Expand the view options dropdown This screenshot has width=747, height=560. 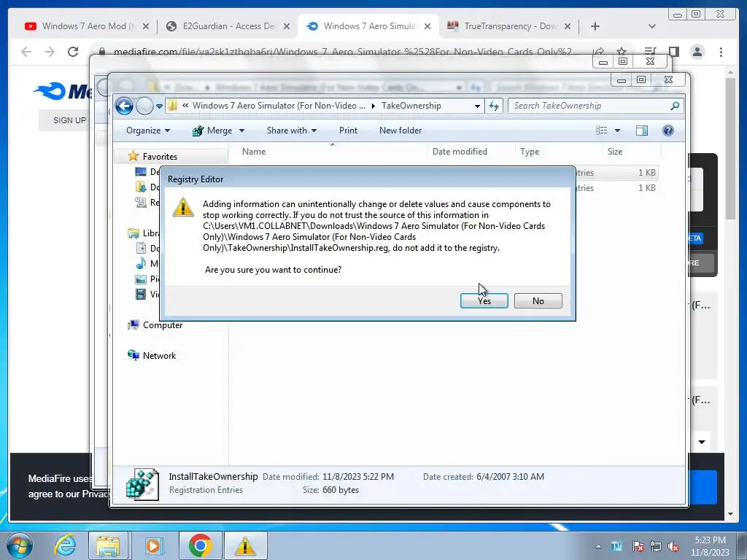(617, 131)
